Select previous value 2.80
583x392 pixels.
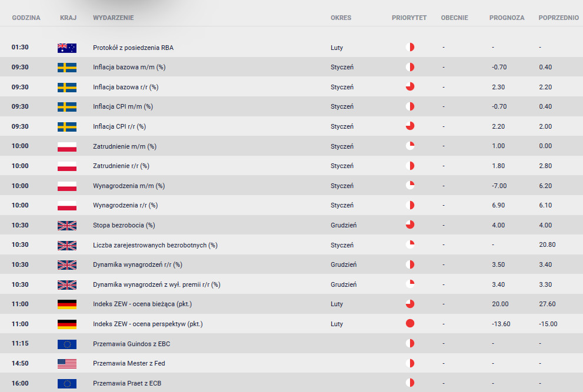pos(545,166)
